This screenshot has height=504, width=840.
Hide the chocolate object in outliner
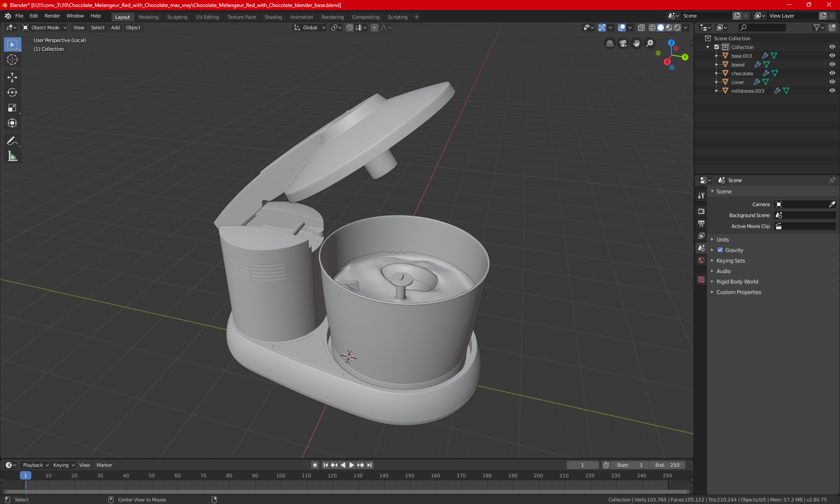click(x=832, y=73)
